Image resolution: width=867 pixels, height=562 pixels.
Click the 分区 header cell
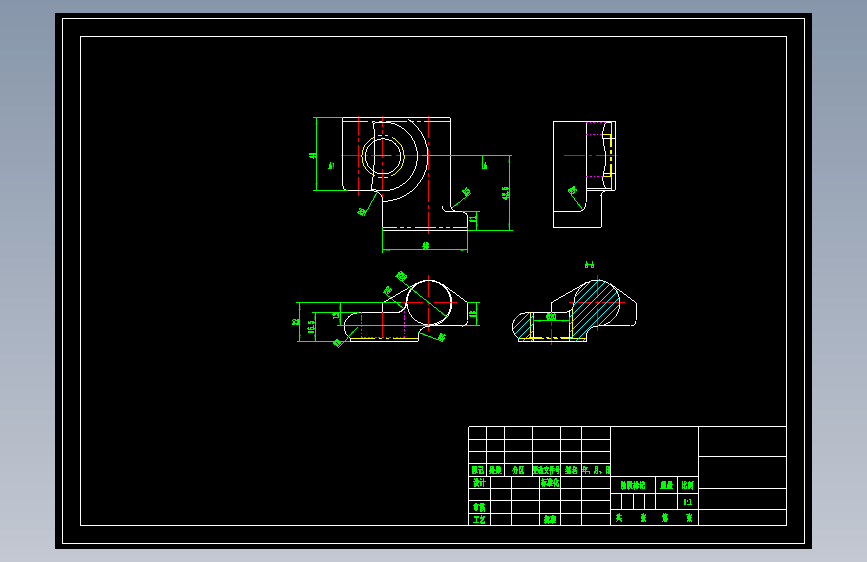(518, 470)
